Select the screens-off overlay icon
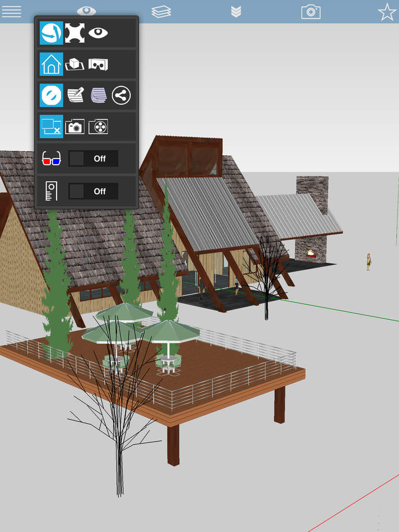The height and width of the screenshot is (532, 399). [x=51, y=126]
